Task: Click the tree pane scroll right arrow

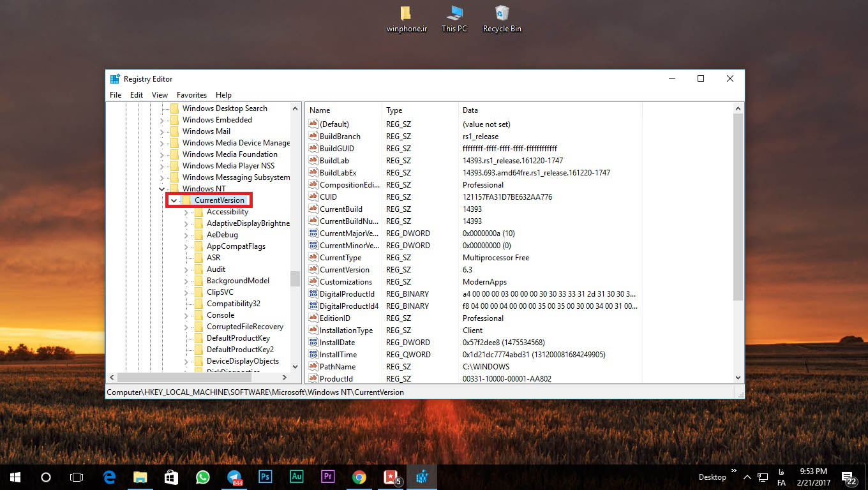Action: tap(285, 378)
